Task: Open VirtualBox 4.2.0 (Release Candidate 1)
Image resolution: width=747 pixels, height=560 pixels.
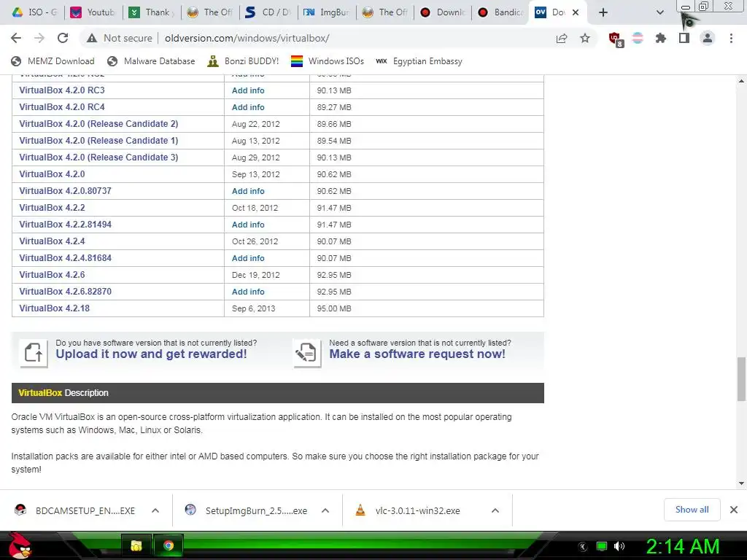Action: (x=98, y=141)
